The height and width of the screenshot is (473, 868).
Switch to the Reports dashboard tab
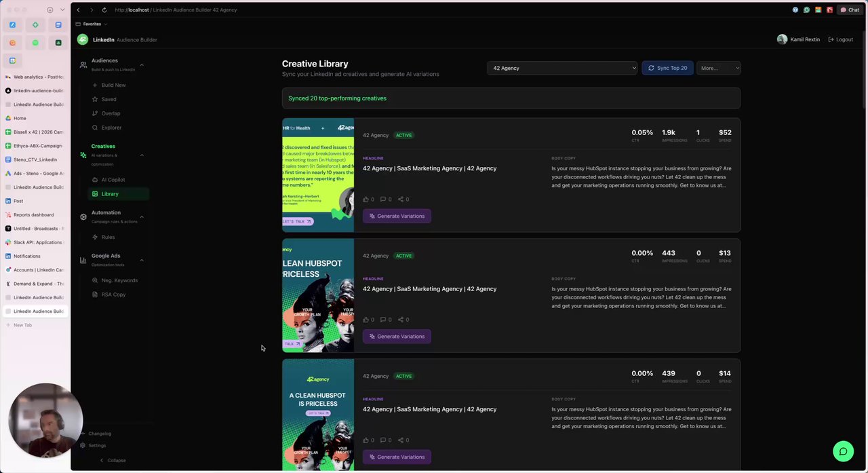(x=34, y=214)
